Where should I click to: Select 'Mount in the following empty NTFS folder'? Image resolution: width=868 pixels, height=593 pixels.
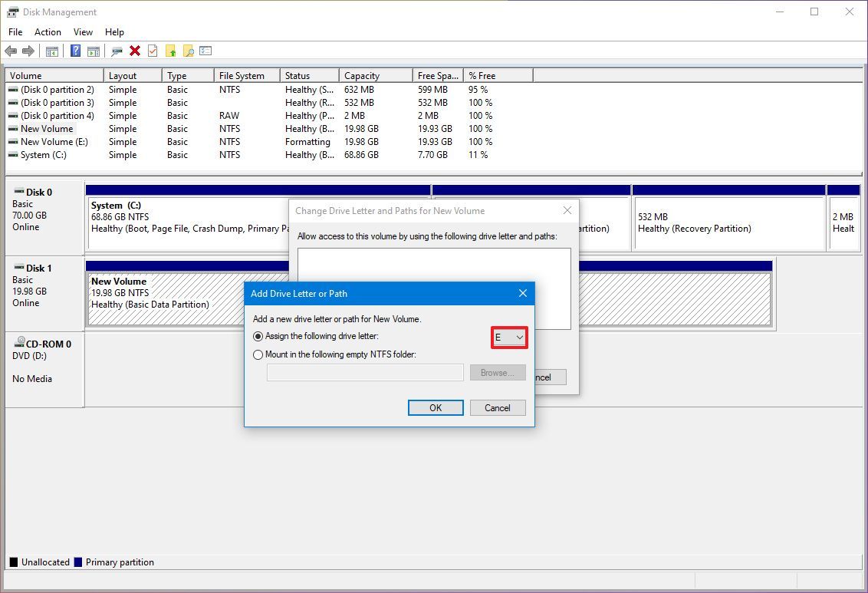pos(258,354)
